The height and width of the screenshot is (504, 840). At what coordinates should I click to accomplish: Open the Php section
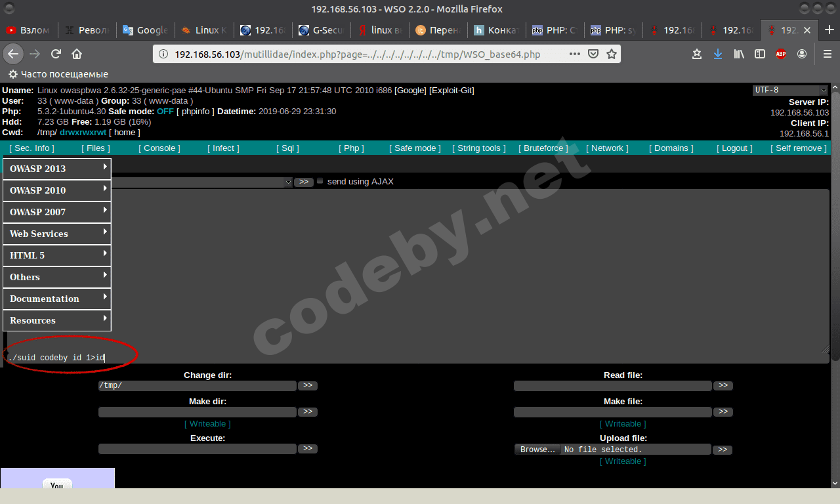pyautogui.click(x=352, y=148)
